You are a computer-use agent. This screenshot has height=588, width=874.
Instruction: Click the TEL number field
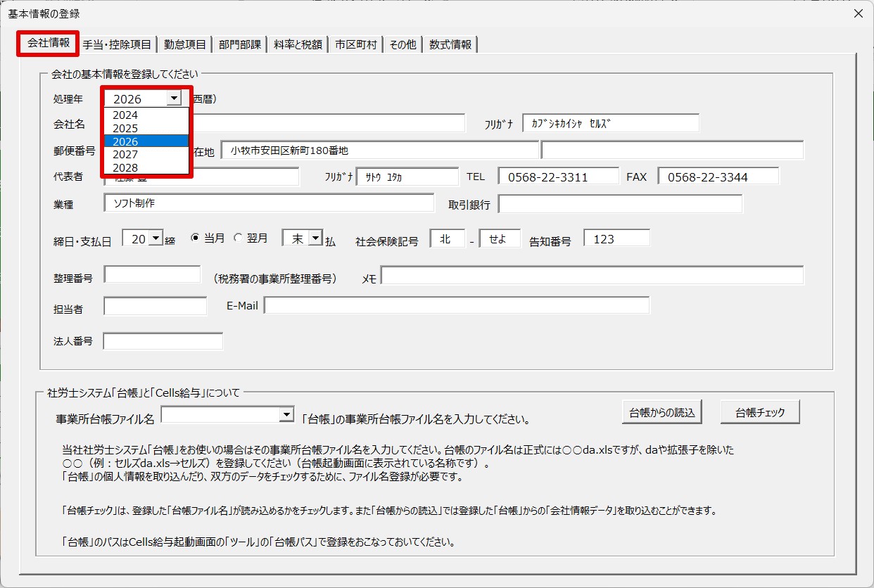[559, 177]
